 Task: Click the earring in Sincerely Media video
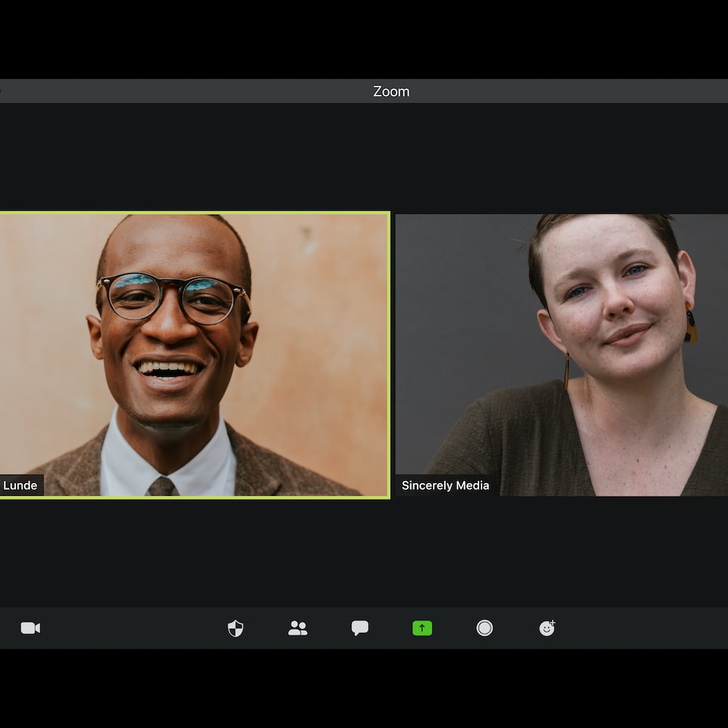point(690,324)
